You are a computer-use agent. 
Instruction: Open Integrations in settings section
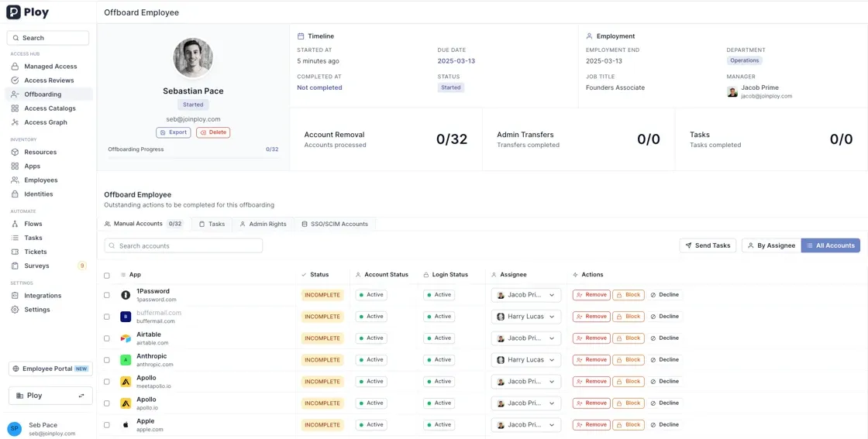click(42, 296)
